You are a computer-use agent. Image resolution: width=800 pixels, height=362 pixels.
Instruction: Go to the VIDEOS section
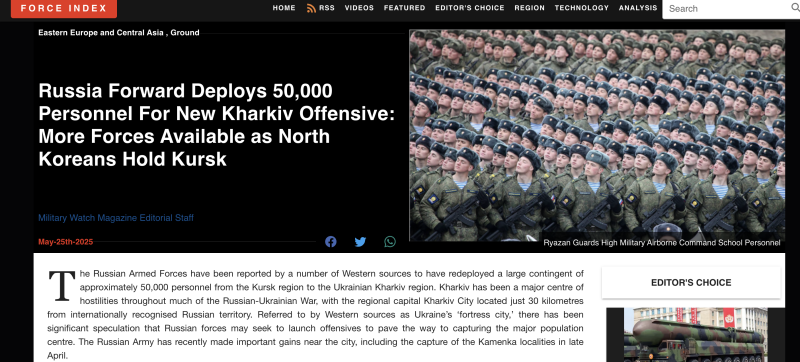coord(359,8)
